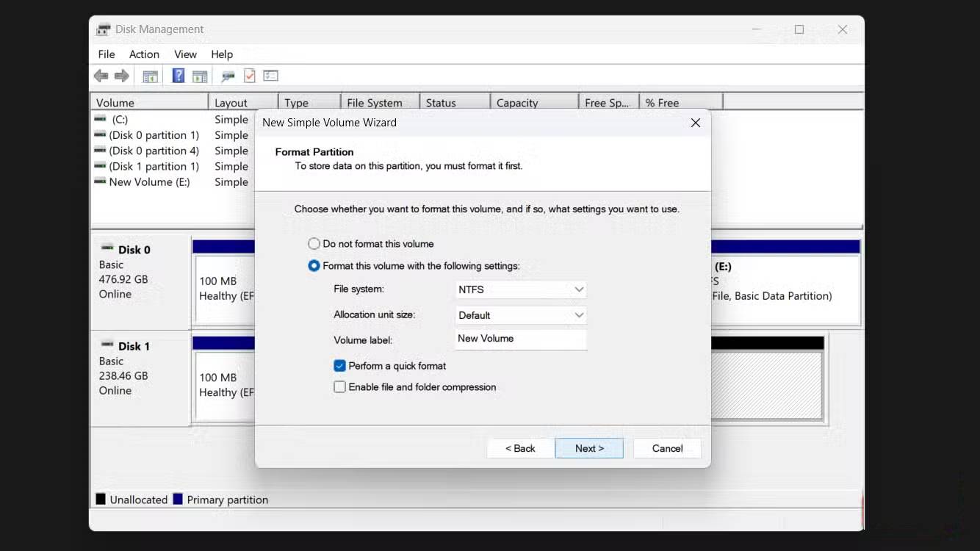Select the volume icon beside (C:)

coord(100,119)
